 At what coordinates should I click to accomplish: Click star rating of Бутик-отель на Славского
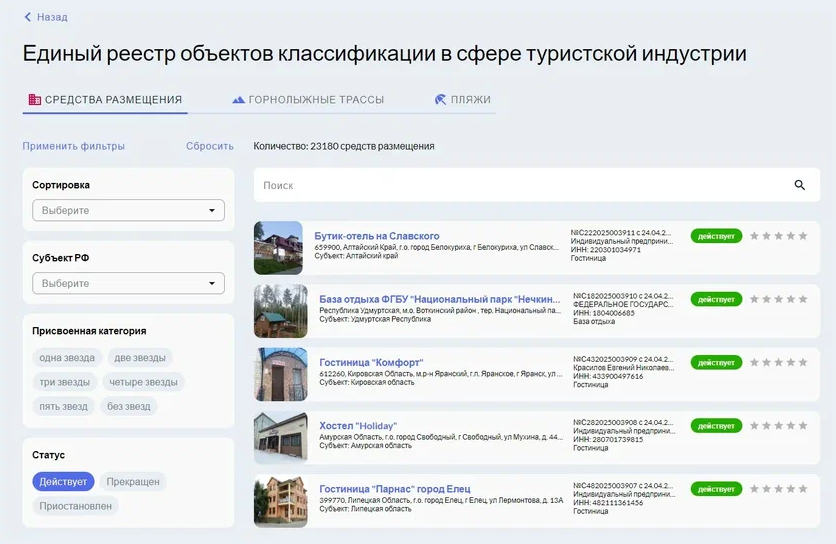[x=778, y=236]
